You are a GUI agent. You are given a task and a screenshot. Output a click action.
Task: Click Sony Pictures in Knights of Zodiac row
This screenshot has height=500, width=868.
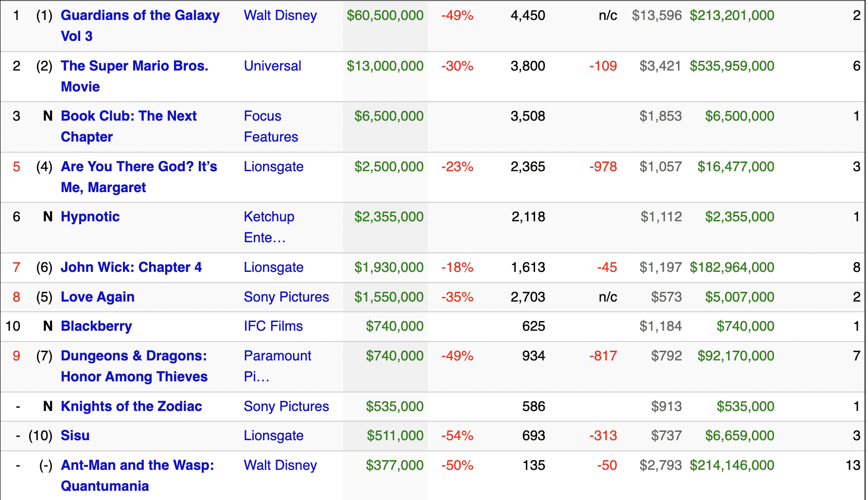click(x=287, y=407)
